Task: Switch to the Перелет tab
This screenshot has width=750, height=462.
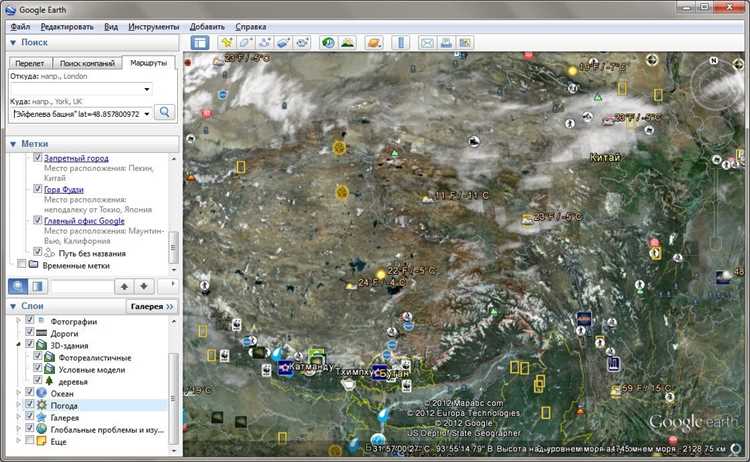Action: coord(30,63)
